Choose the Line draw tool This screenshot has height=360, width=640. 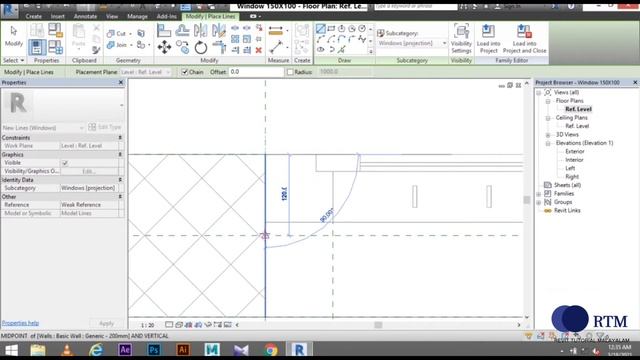[320, 29]
